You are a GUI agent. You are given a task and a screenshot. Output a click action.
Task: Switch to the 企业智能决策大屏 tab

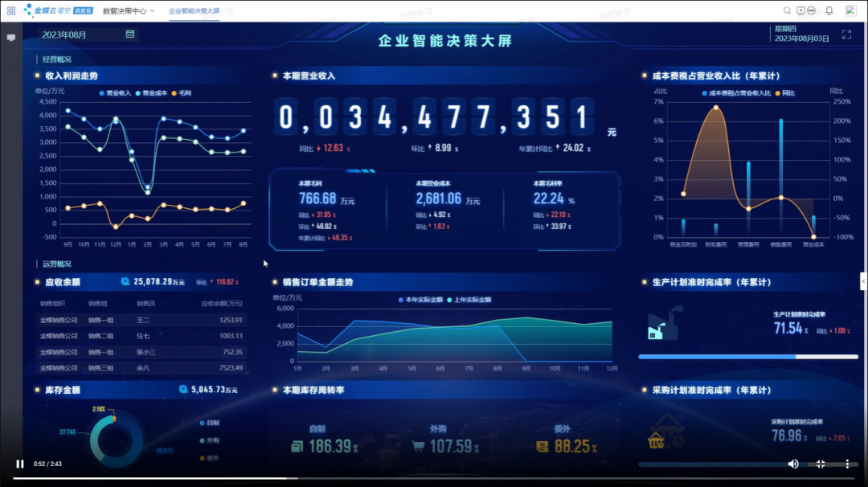tap(194, 11)
